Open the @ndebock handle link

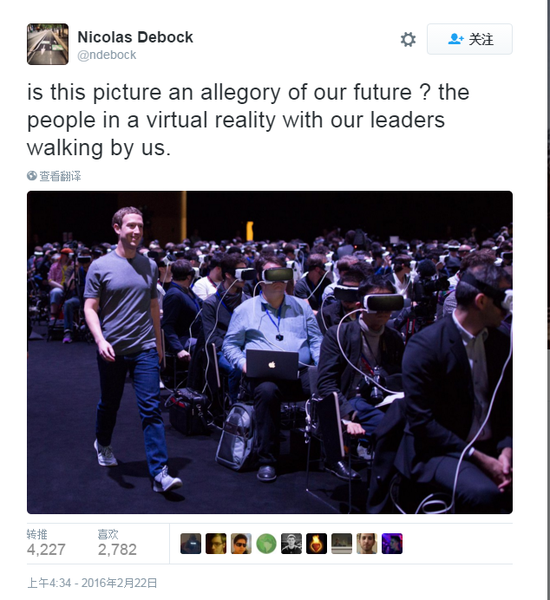click(x=106, y=55)
